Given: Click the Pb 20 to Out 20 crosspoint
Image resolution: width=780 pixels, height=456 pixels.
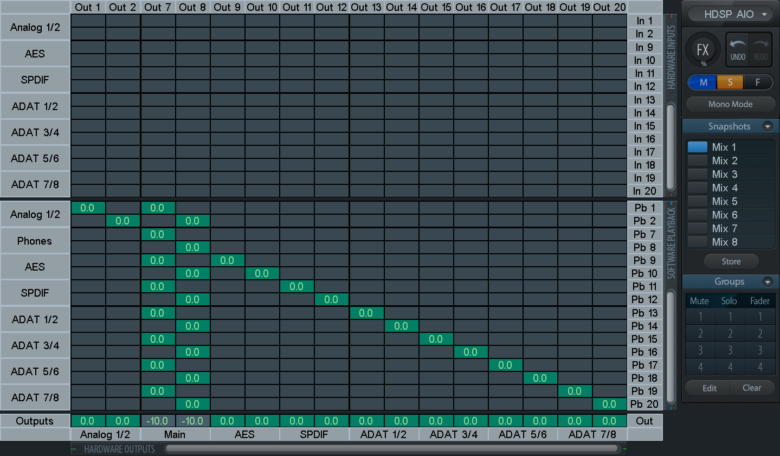Looking at the screenshot, I should pyautogui.click(x=610, y=404).
